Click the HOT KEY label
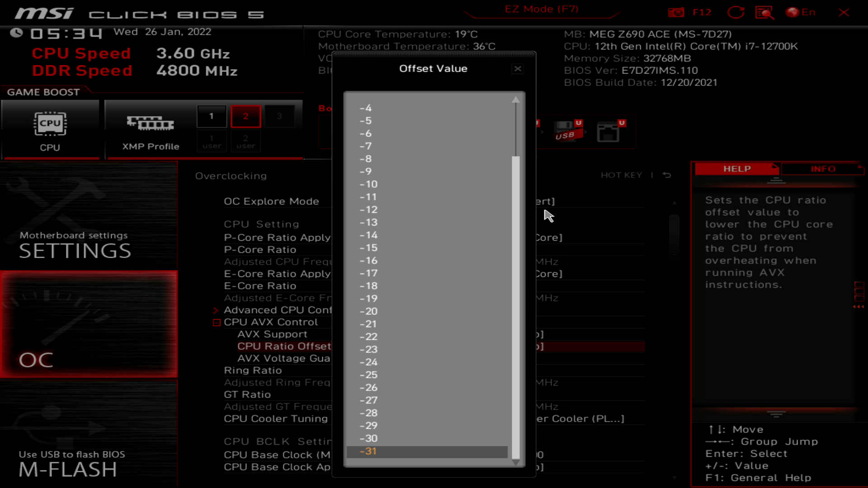868x488 pixels. 621,175
